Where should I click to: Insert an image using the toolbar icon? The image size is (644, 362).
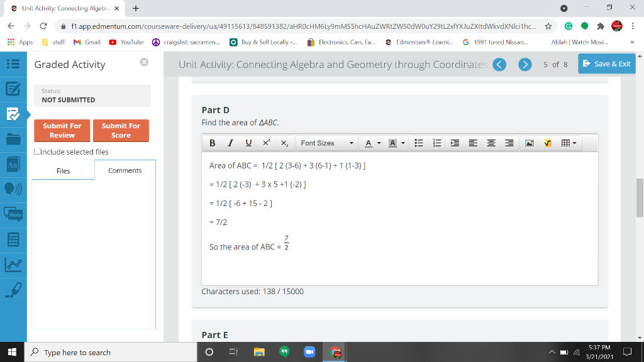tap(528, 143)
